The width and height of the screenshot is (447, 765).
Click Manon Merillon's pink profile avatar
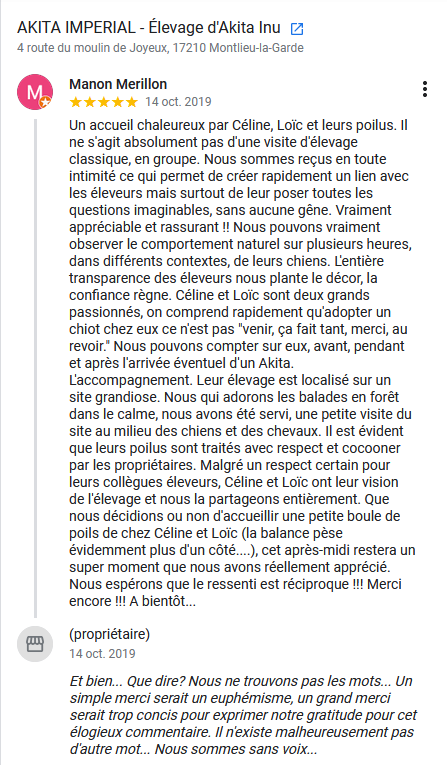point(35,92)
